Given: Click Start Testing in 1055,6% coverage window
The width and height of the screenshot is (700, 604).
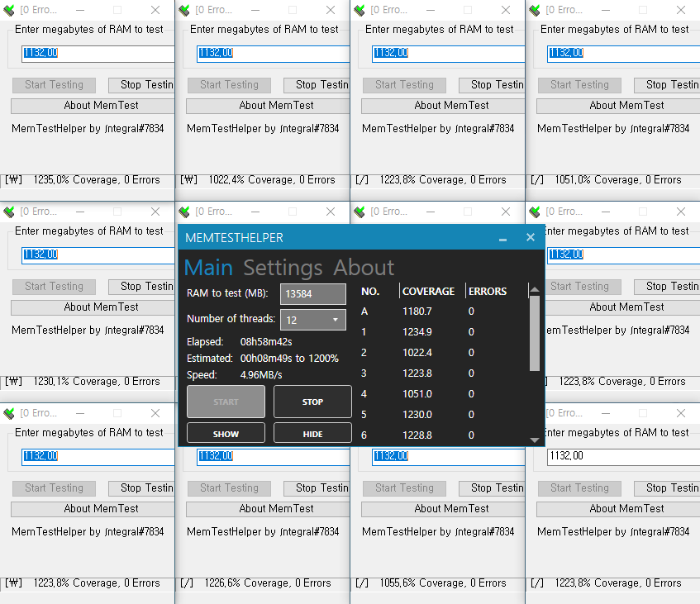Looking at the screenshot, I should [x=404, y=488].
